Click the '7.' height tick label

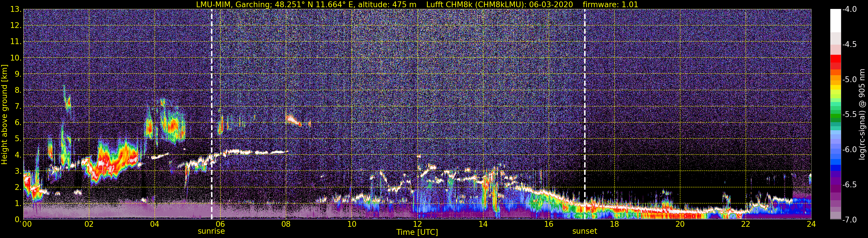18,107
